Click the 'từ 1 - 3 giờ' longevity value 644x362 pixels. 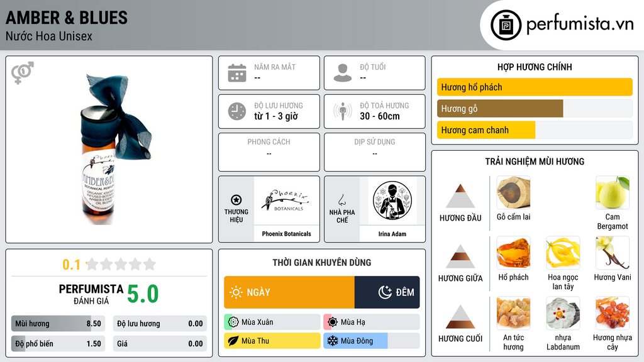click(x=275, y=116)
